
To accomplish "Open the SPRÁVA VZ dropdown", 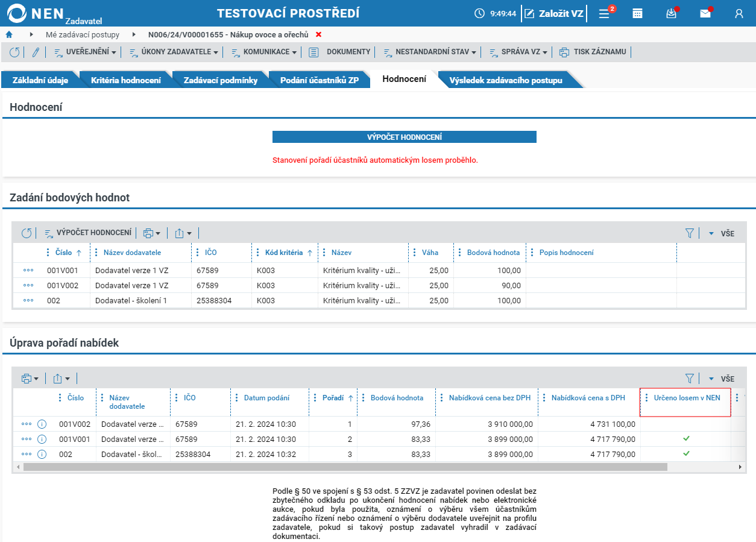I will [518, 52].
